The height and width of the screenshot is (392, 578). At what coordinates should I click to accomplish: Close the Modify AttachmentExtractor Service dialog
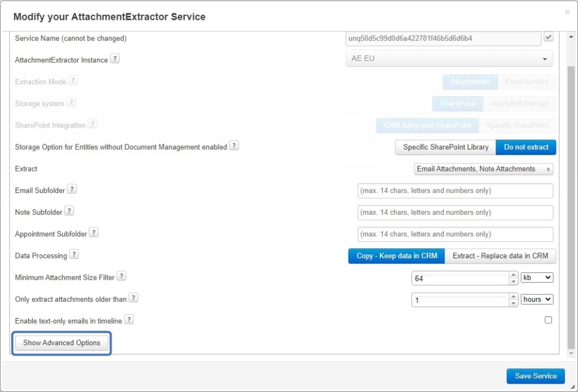567,12
